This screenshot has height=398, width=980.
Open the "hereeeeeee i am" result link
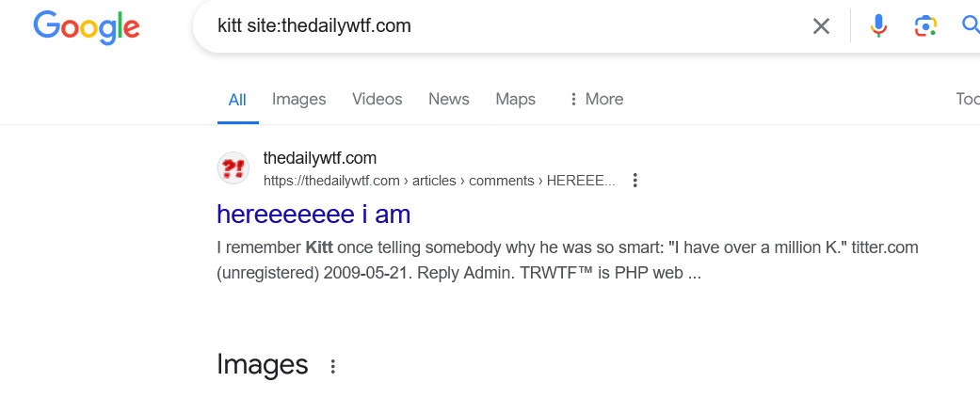click(x=313, y=215)
